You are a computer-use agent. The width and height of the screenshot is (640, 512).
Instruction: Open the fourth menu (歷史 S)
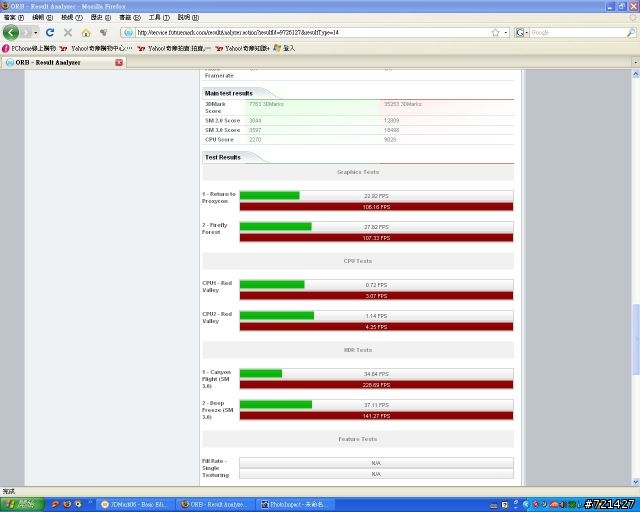click(x=101, y=17)
